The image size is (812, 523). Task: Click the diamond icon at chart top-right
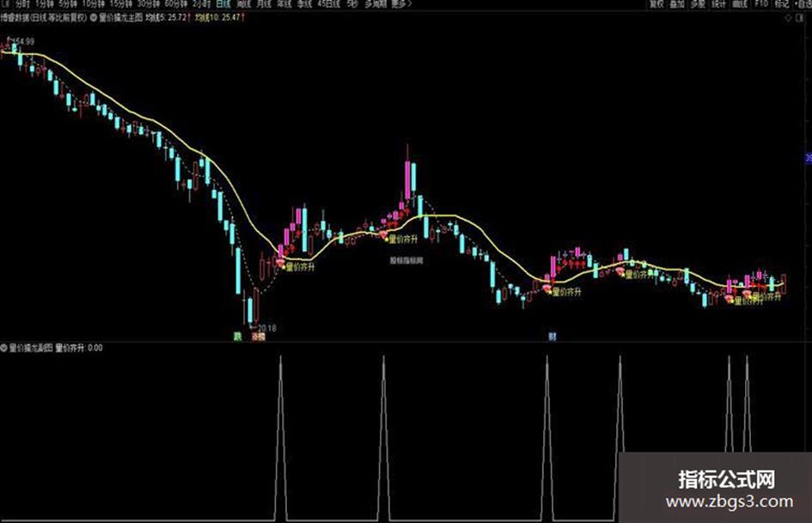(x=789, y=18)
